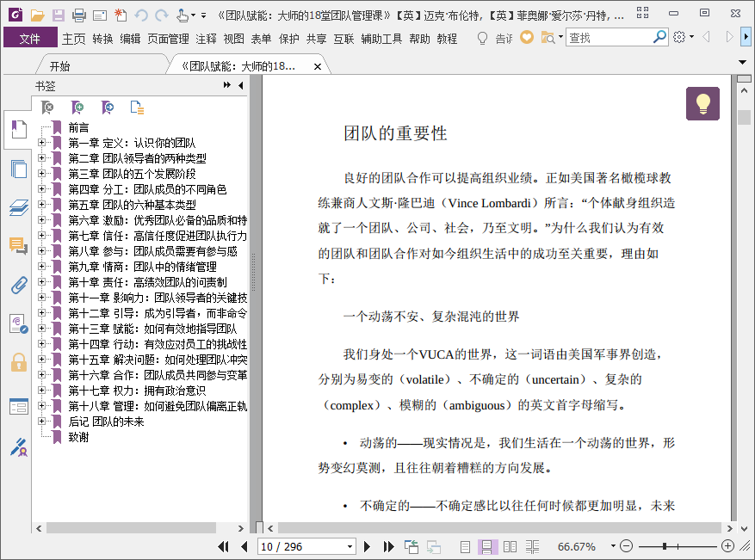Click the Print icon
Viewport: 755px width, 560px height.
[79, 15]
